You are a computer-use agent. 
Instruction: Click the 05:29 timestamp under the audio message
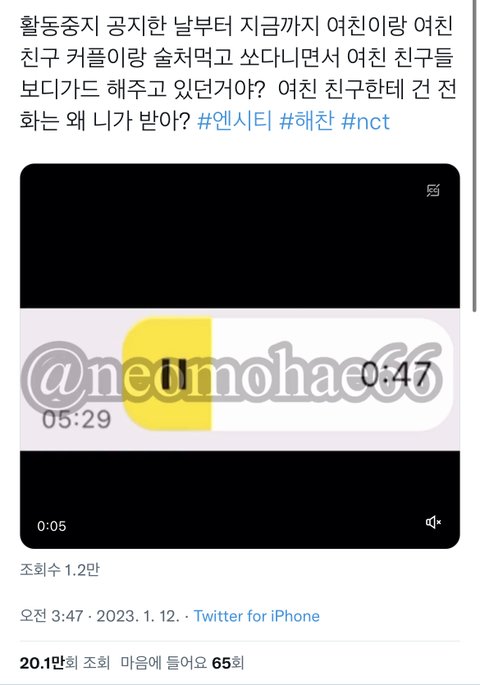point(76,419)
